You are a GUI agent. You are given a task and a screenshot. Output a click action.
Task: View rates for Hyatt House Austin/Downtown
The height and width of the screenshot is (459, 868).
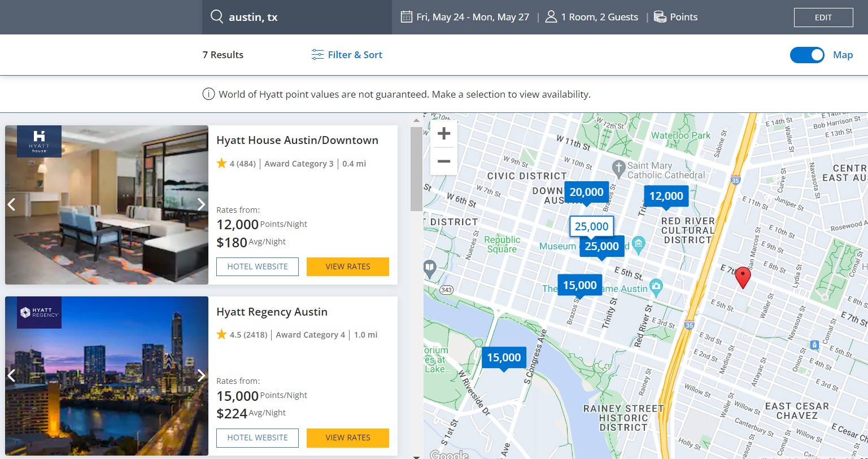[347, 266]
